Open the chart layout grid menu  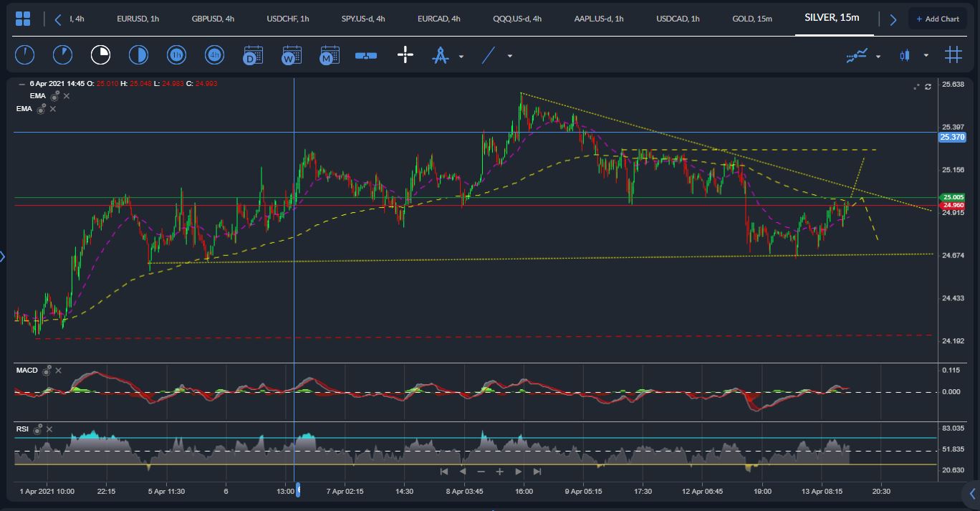[23, 19]
